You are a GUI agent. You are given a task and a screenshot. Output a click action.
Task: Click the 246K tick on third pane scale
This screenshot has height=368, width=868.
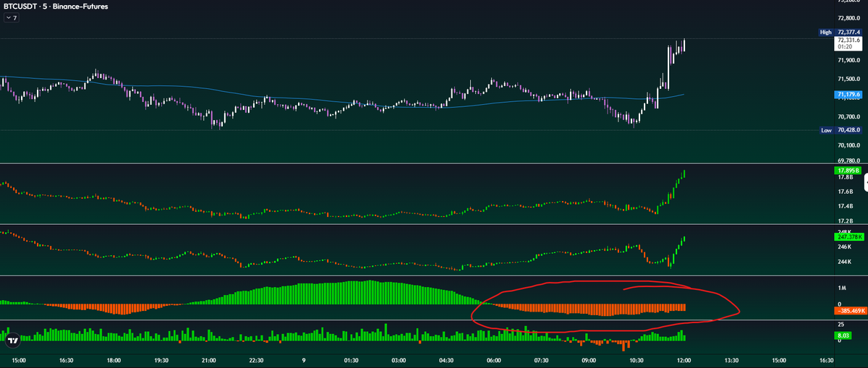(x=843, y=247)
